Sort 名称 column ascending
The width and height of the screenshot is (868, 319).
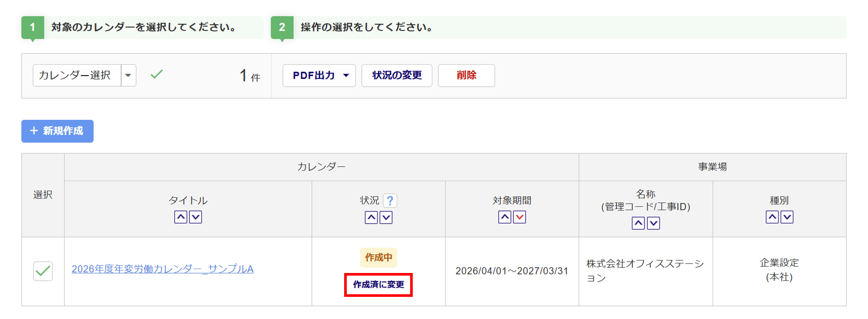[638, 223]
